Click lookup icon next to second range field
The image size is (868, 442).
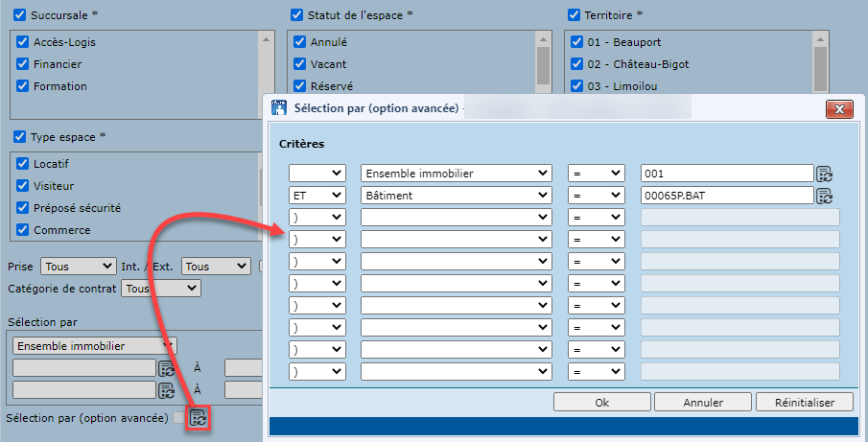point(166,390)
